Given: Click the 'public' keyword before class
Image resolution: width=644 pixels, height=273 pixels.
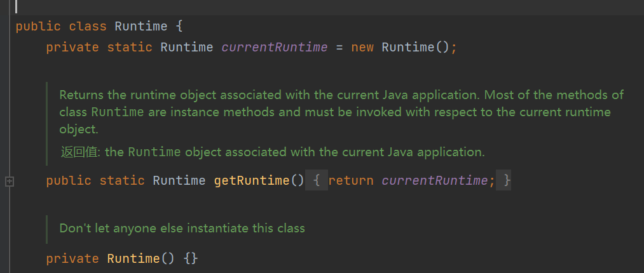Looking at the screenshot, I should (38, 27).
